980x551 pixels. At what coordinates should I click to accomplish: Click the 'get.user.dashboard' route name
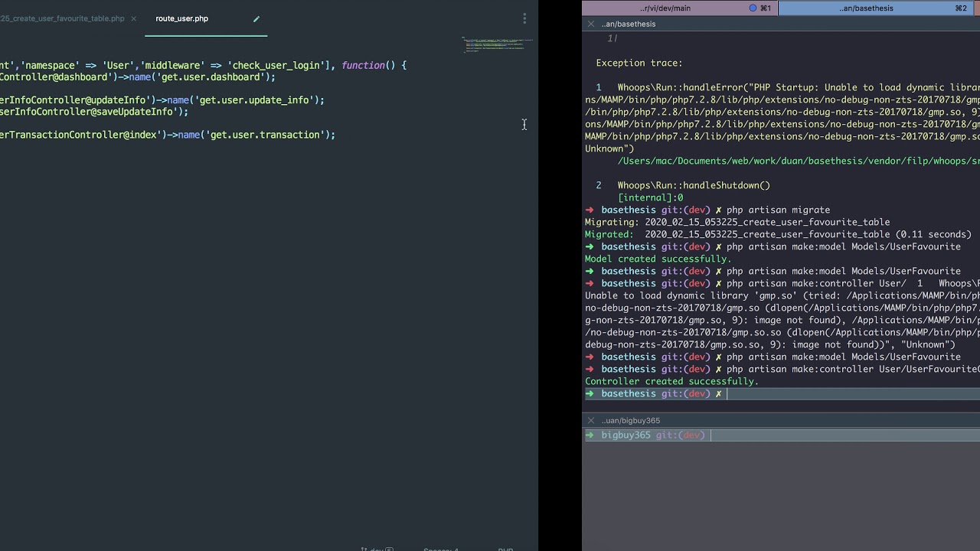click(x=209, y=77)
